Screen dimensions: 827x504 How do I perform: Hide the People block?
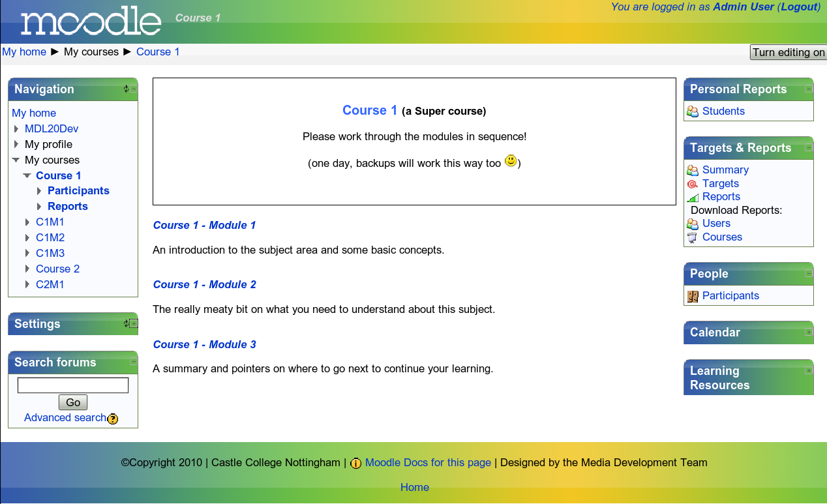[809, 273]
